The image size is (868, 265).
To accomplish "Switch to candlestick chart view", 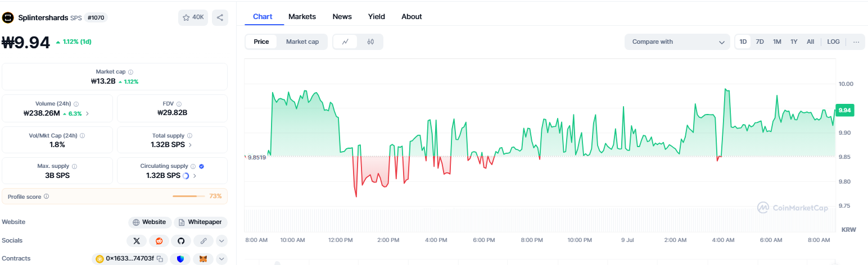I will coord(370,42).
